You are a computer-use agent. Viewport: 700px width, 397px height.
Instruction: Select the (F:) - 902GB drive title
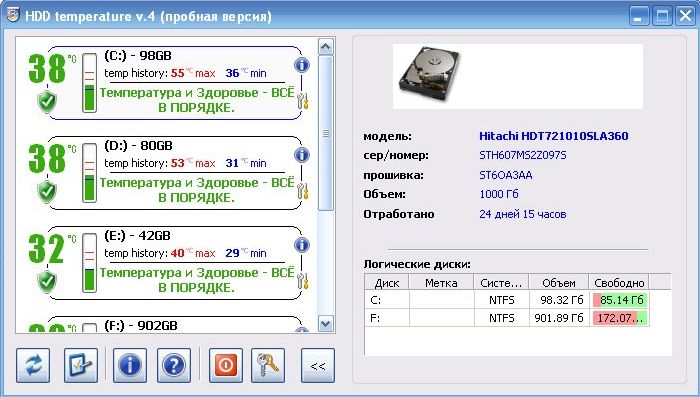(141, 326)
